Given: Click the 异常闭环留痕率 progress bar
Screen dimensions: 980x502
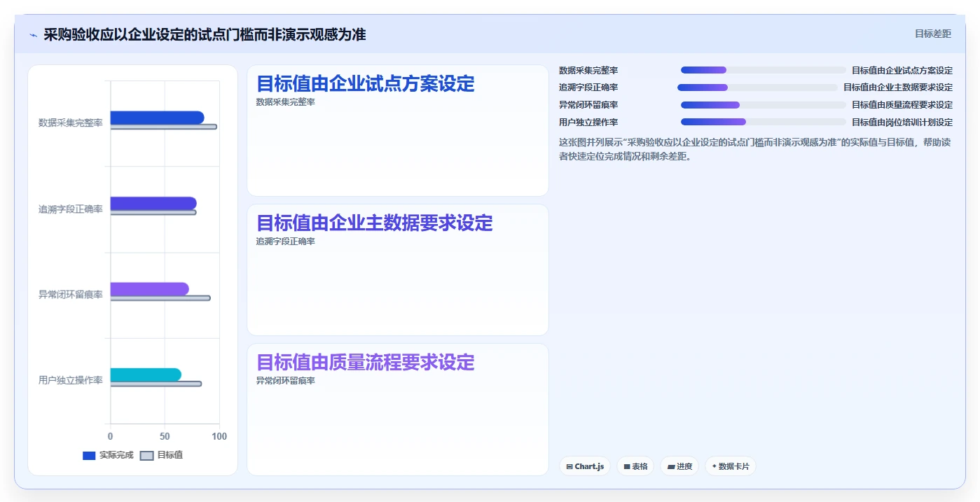Looking at the screenshot, I should (x=764, y=105).
